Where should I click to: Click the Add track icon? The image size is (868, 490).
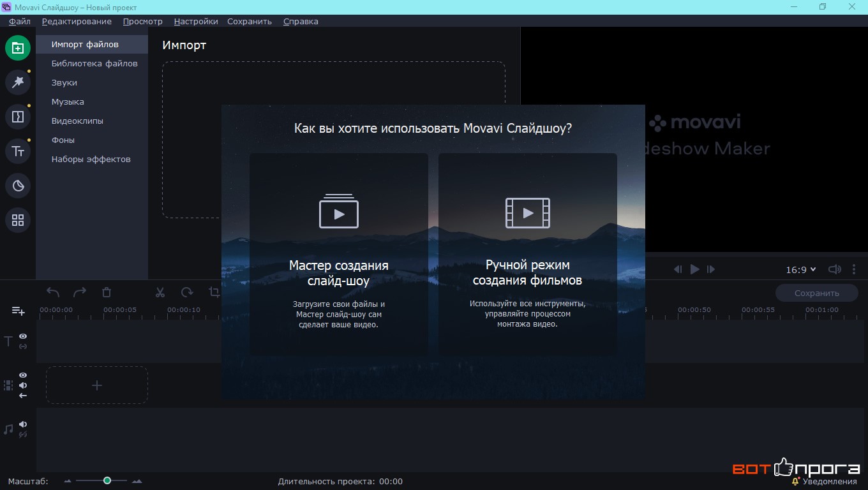(x=18, y=311)
